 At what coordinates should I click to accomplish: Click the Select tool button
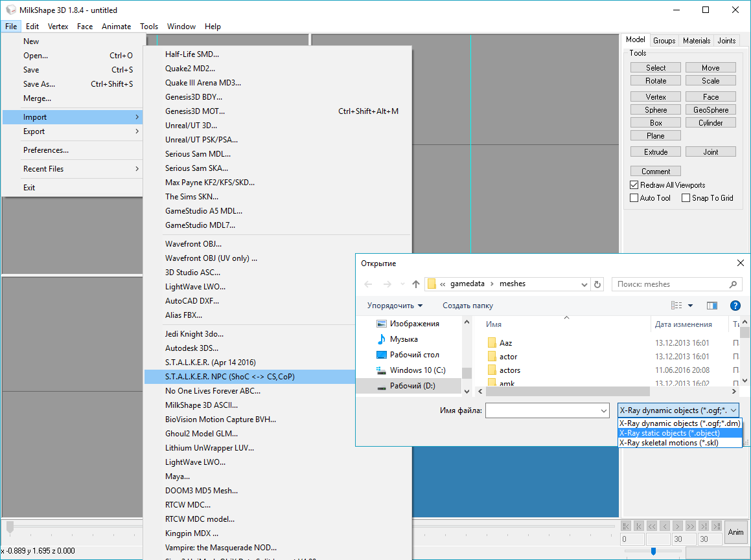coord(656,68)
